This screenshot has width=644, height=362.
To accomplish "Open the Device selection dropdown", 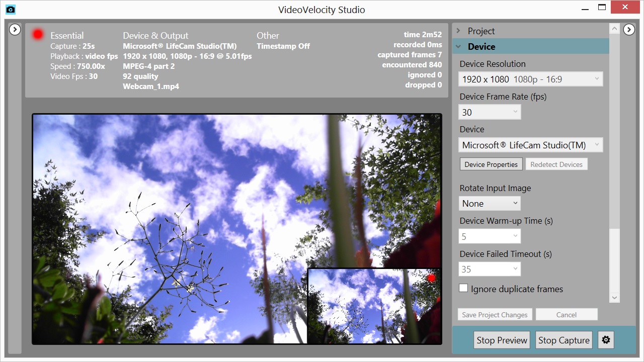I will click(531, 145).
